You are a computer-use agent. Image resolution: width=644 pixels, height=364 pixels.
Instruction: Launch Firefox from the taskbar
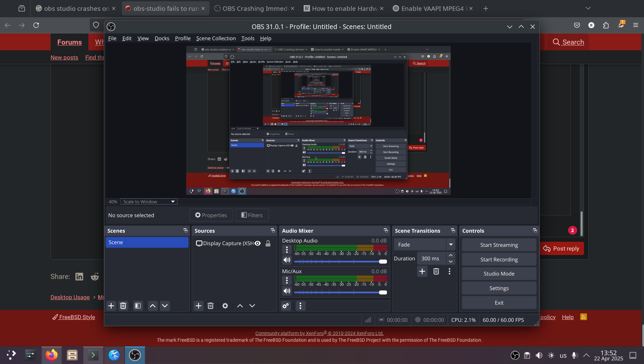pos(52,355)
